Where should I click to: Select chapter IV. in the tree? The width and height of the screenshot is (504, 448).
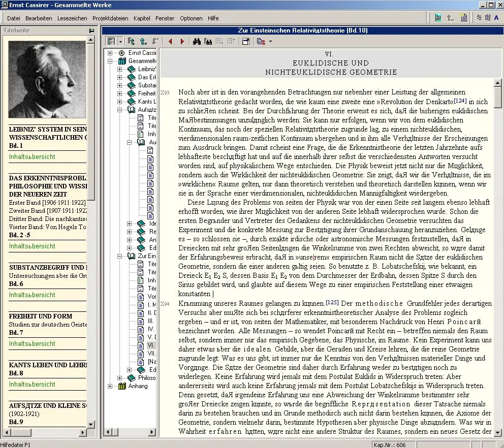(x=151, y=329)
